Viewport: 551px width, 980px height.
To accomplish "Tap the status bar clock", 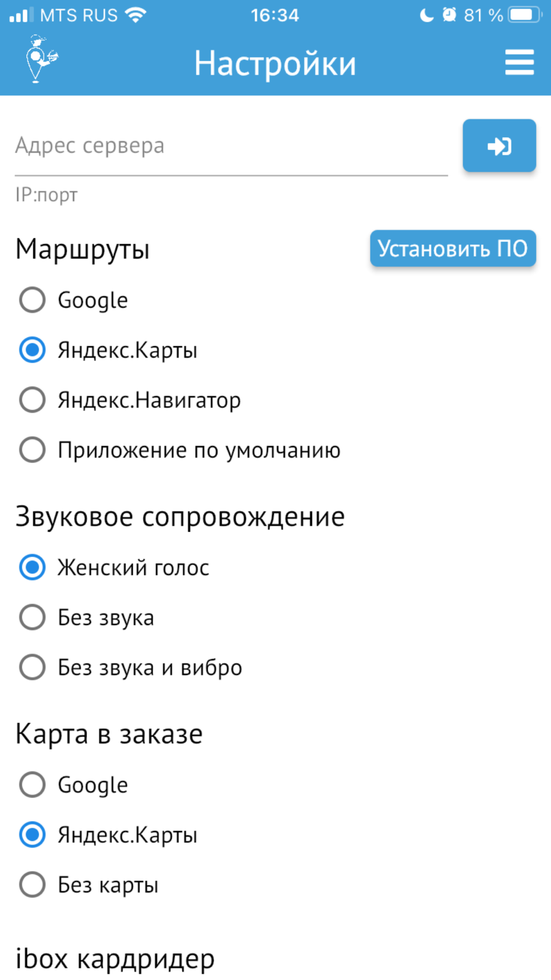I will pos(274,15).
